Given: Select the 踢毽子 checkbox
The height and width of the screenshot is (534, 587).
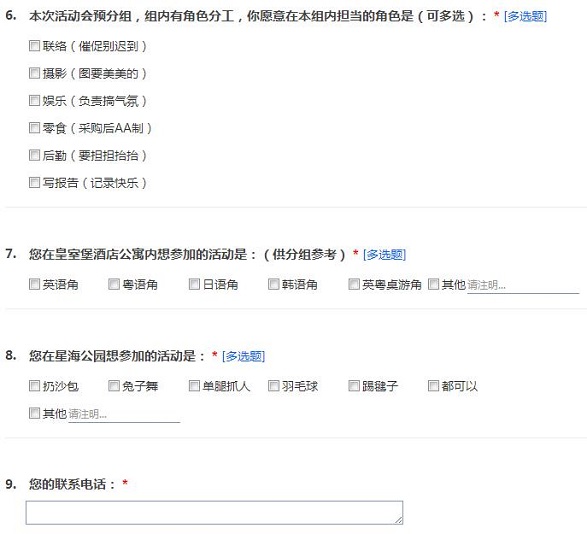Looking at the screenshot, I should (354, 386).
